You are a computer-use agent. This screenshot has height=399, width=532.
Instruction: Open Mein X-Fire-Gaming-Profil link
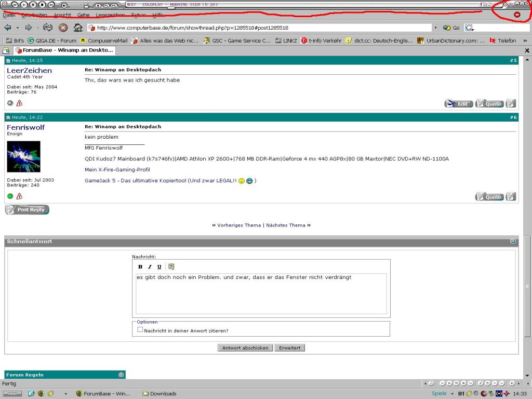pyautogui.click(x=117, y=170)
